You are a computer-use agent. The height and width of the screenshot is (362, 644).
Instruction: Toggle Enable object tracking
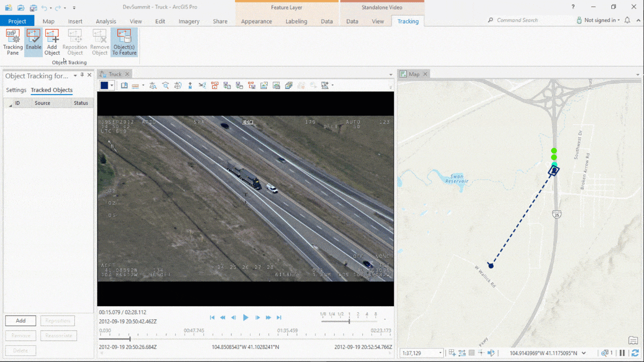click(34, 42)
